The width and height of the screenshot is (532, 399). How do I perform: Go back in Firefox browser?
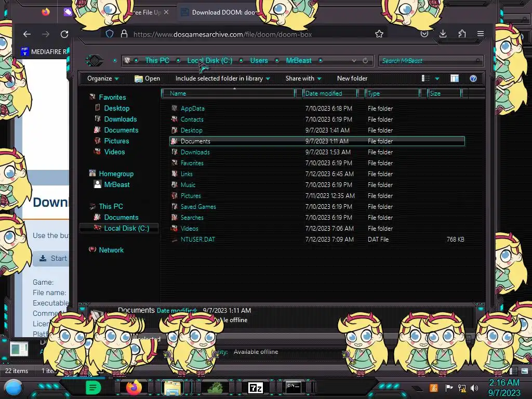(x=27, y=34)
